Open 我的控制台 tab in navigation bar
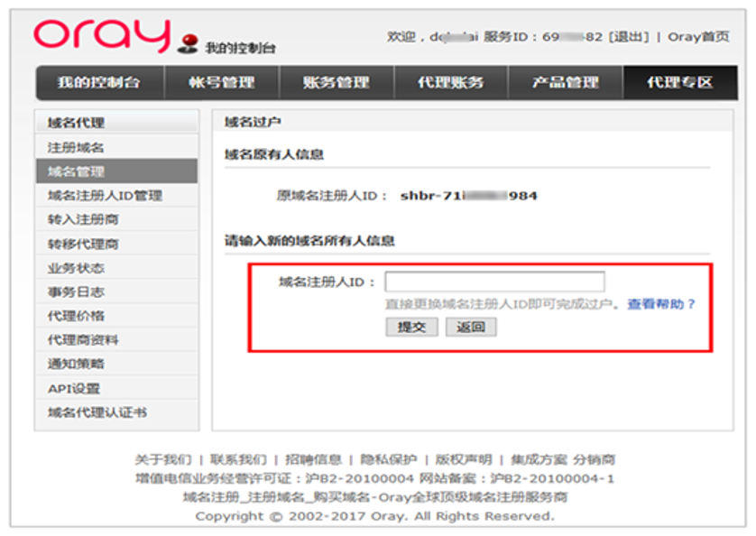The width and height of the screenshot is (756, 536). pos(99,82)
